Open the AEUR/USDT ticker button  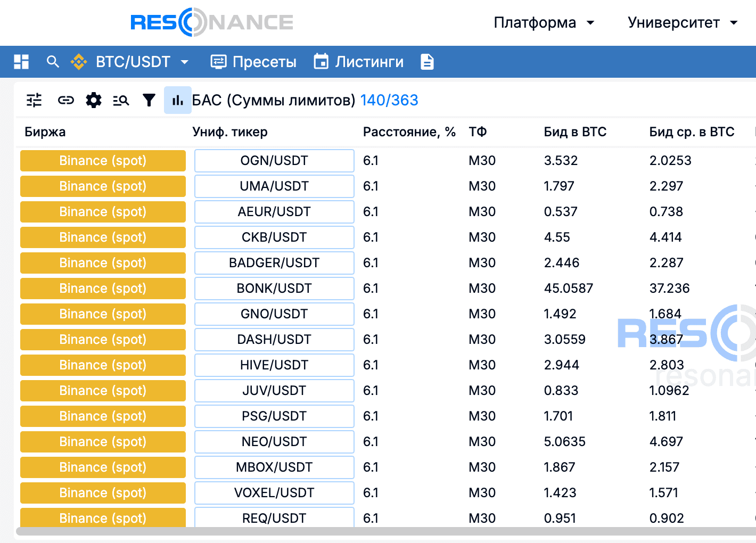click(x=274, y=212)
